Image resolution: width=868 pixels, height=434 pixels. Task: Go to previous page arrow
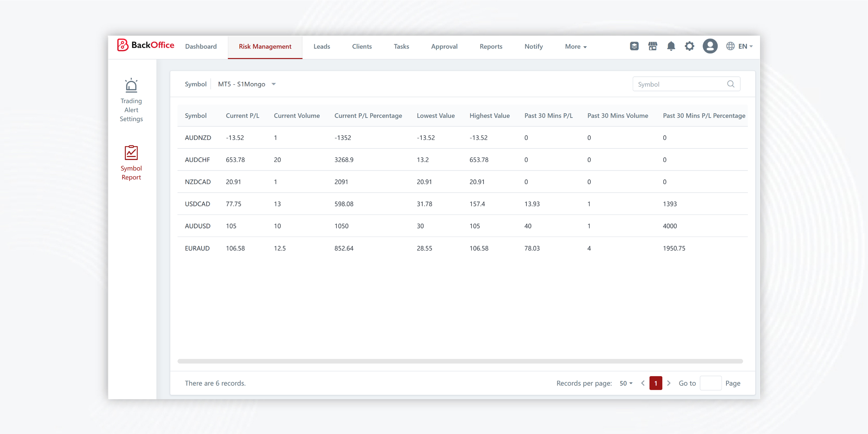point(643,383)
